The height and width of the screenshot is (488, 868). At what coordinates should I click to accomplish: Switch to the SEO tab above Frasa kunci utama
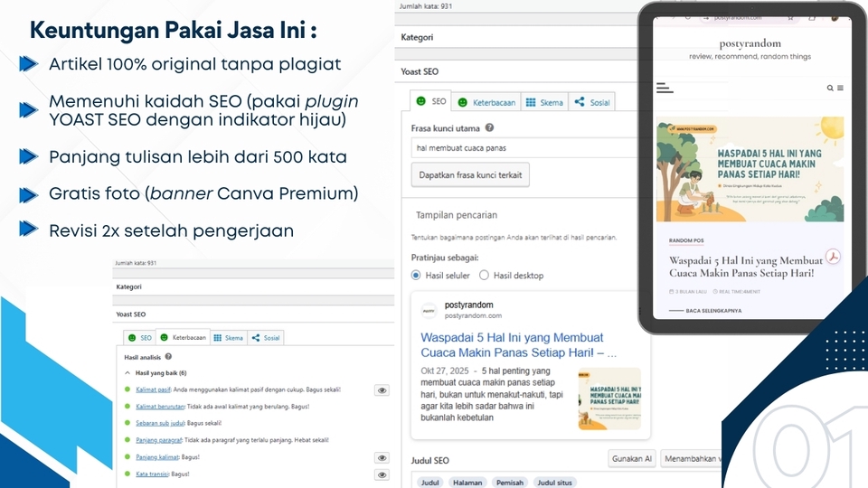tap(430, 101)
